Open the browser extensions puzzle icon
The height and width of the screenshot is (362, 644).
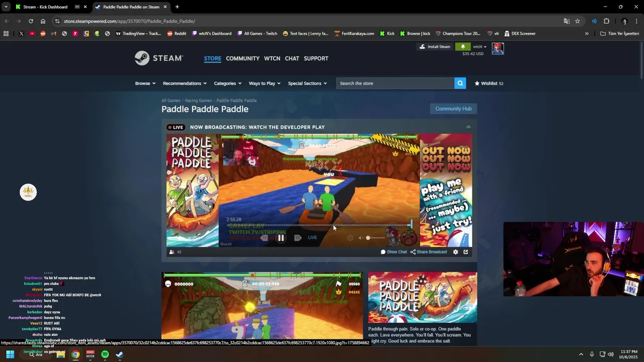(606, 21)
